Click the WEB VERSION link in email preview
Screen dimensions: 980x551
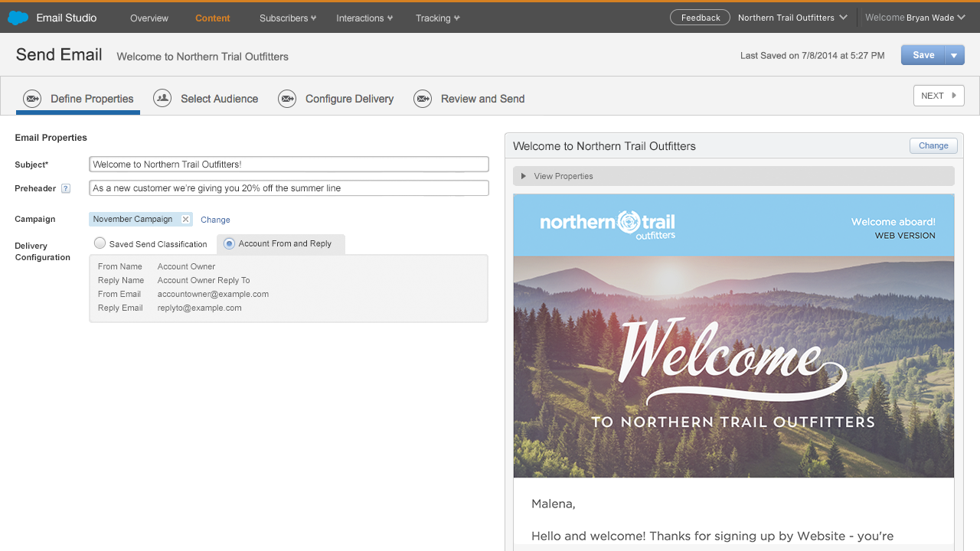coord(905,236)
